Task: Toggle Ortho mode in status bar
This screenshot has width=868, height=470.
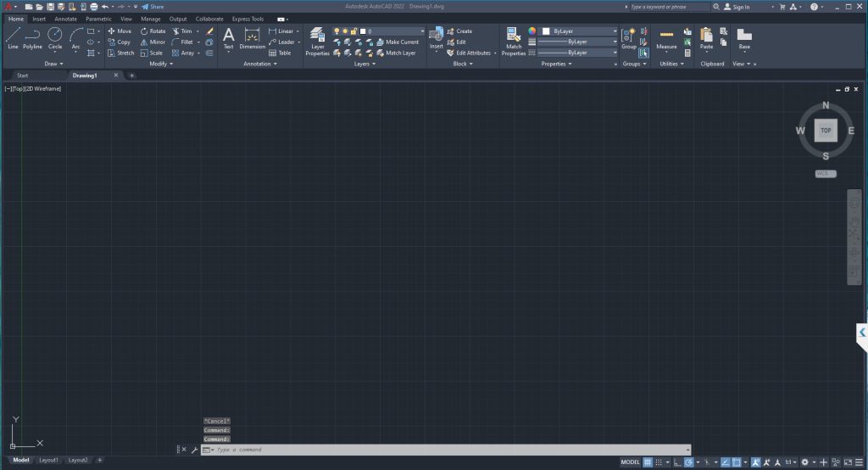Action: [677, 462]
